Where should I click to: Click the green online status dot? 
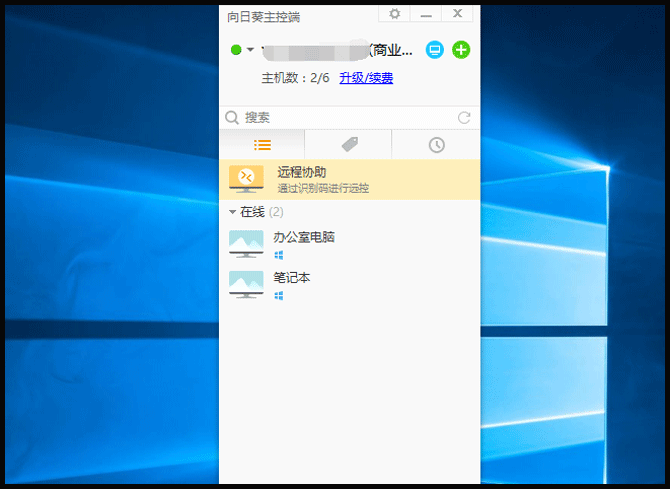point(236,50)
